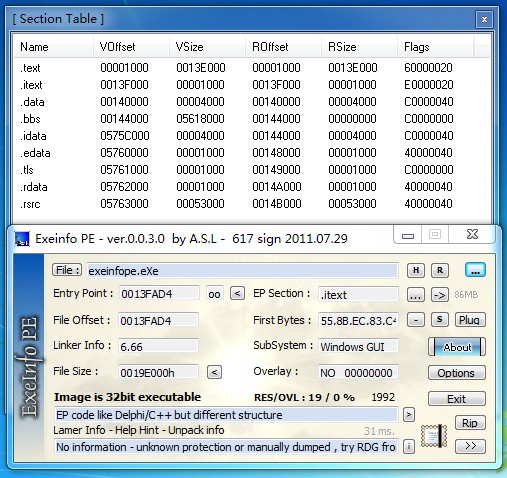The width and height of the screenshot is (507, 478).
Task: Click the ROffset value 0014B000 of .rsrc
Action: point(277,204)
